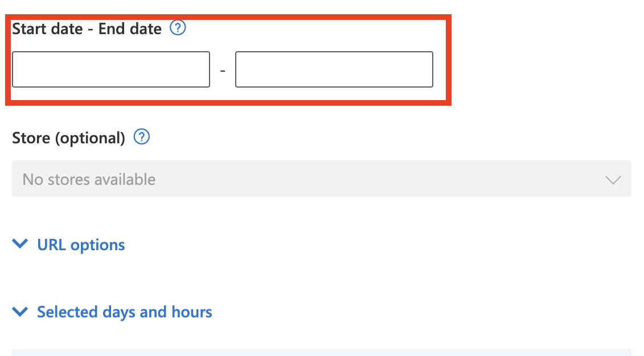Click the down arrow in the stores dropdown

pyautogui.click(x=613, y=180)
